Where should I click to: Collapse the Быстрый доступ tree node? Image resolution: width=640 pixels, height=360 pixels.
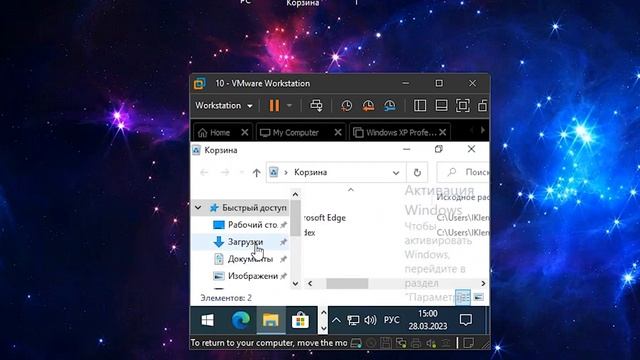[198, 208]
